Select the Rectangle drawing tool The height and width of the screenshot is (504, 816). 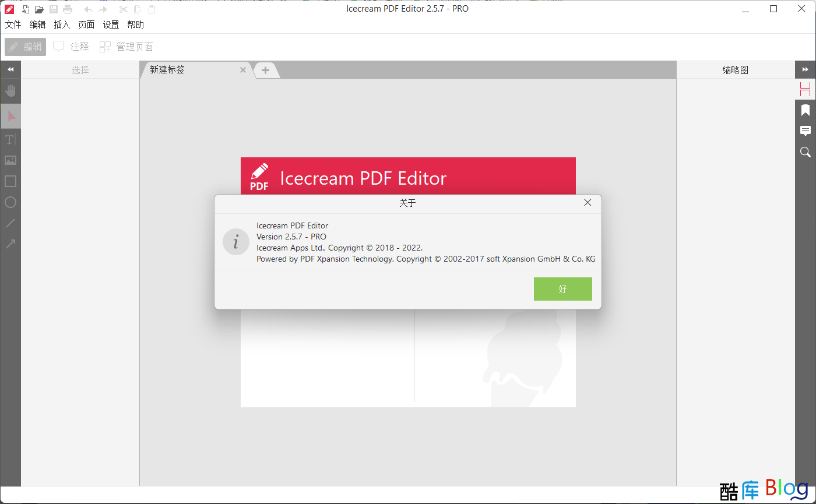pos(10,181)
